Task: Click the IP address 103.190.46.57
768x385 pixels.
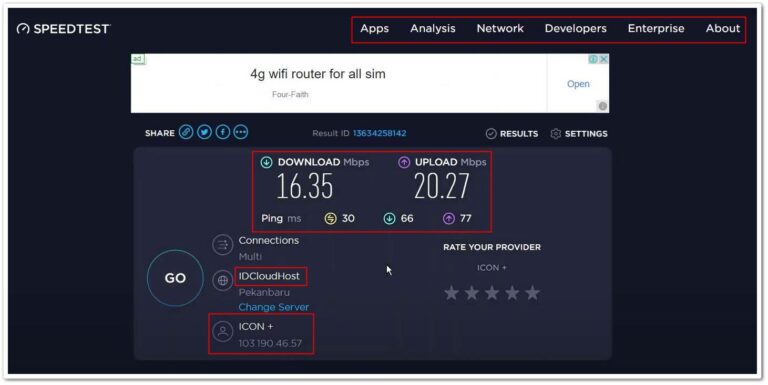Action: [270, 343]
